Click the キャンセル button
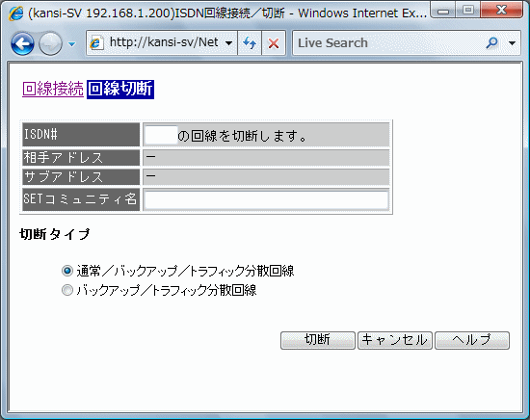Viewport: 530px width, 420px height. 395,340
